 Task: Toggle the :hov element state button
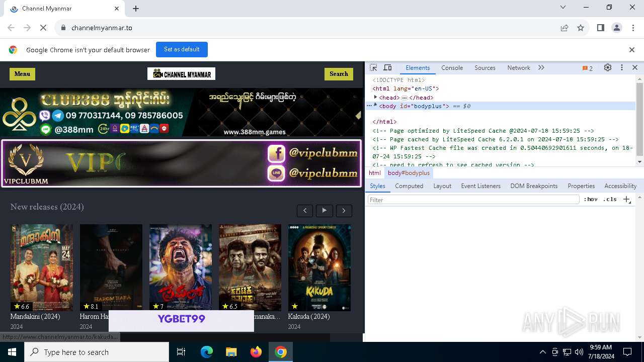tap(591, 200)
